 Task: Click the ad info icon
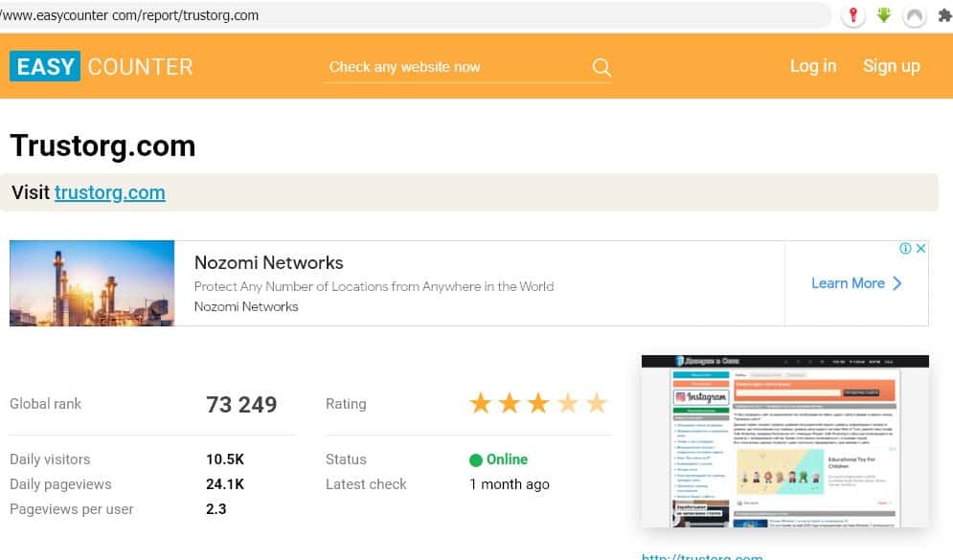coord(905,249)
